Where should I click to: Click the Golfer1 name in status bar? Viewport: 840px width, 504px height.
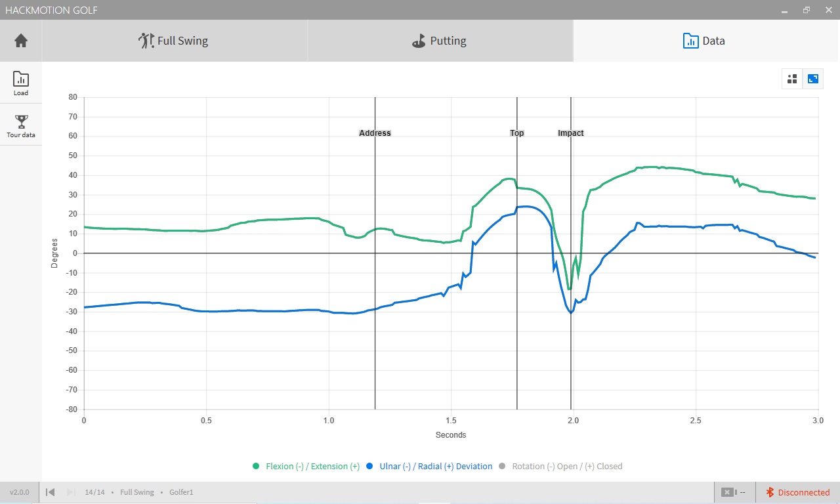pos(181,492)
